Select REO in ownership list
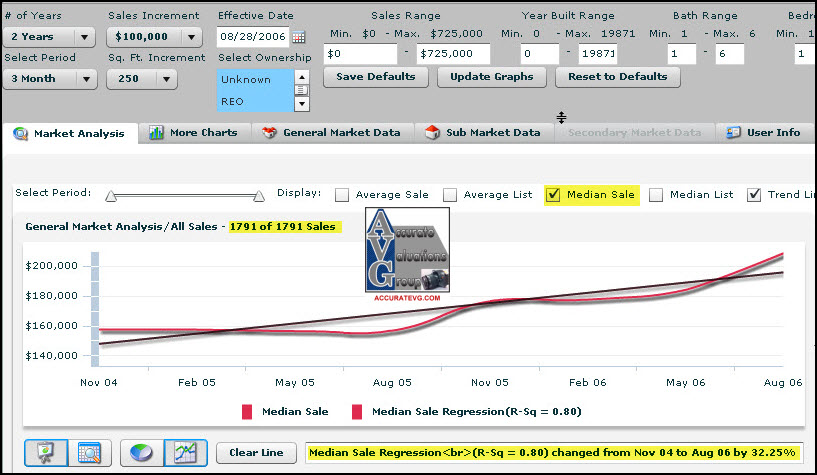Screen dimensions: 817x475 point(255,102)
